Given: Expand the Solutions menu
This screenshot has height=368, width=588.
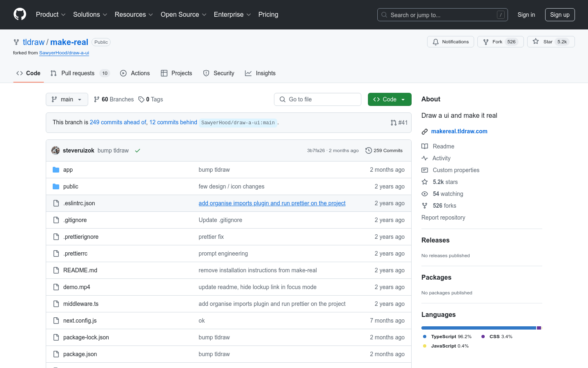Looking at the screenshot, I should [x=90, y=15].
